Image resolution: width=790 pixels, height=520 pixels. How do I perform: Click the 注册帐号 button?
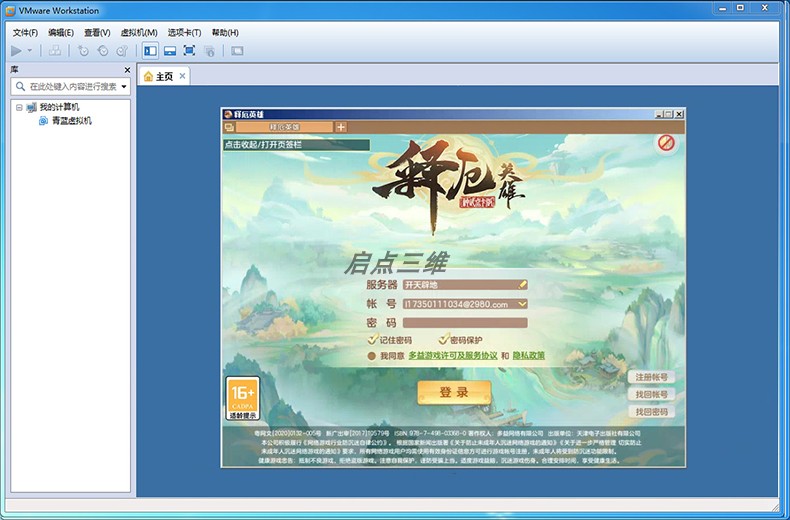click(x=651, y=377)
